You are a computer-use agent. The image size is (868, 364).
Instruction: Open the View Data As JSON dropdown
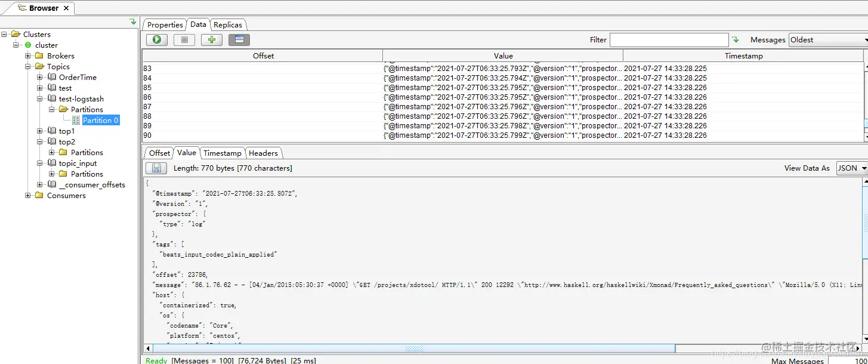[852, 168]
